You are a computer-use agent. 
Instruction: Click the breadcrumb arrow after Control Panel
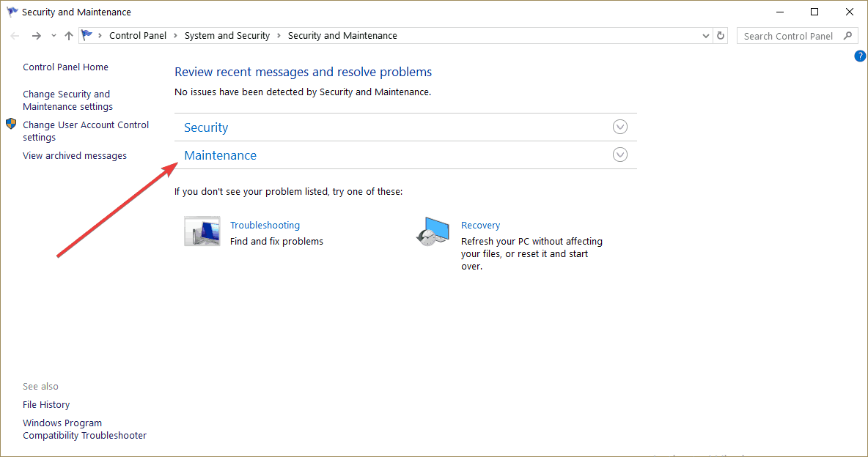(x=175, y=36)
